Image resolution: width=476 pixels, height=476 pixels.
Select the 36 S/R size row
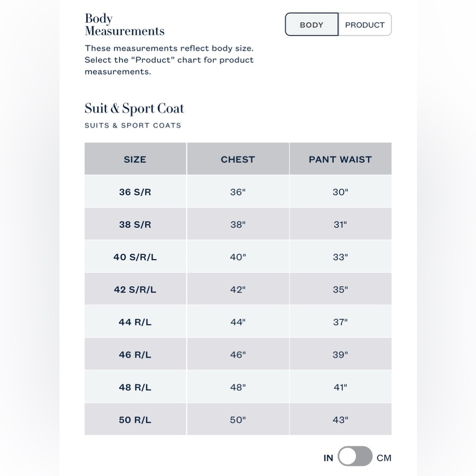click(238, 191)
